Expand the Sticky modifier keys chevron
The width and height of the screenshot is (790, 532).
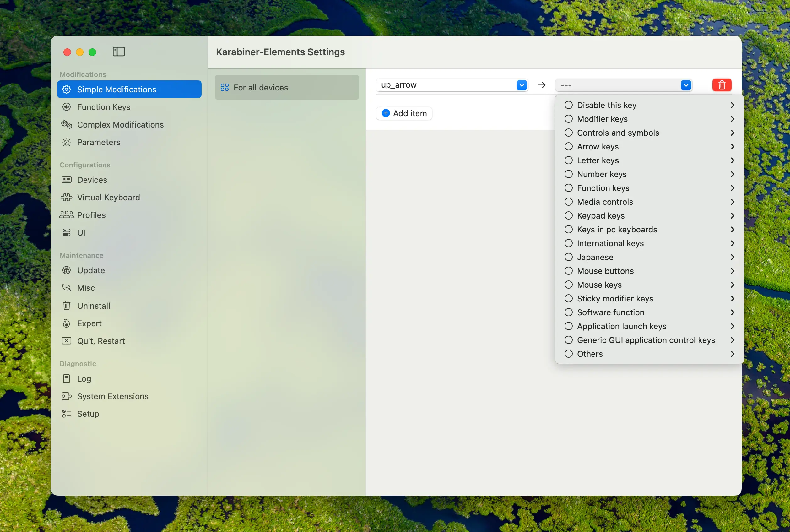(732, 299)
